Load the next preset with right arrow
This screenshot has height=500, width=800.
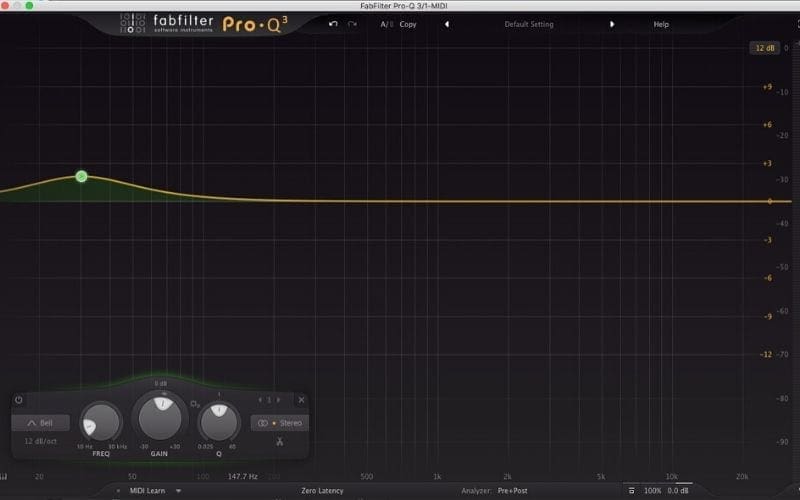pyautogui.click(x=612, y=24)
